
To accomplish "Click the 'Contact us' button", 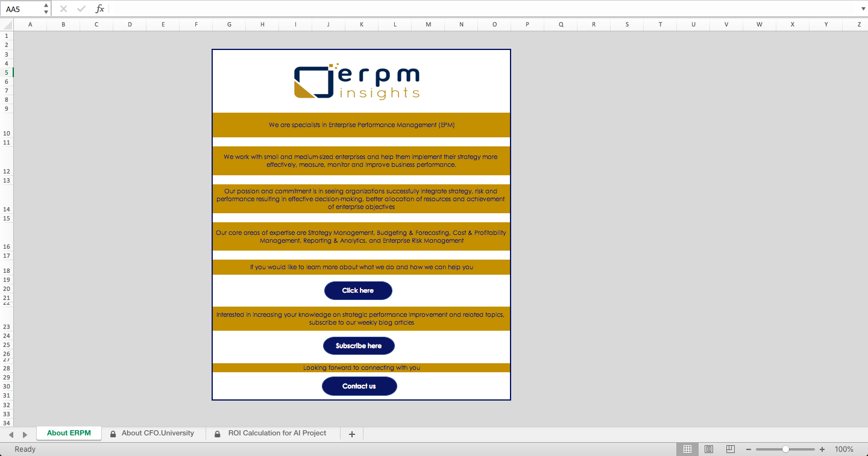I will (x=359, y=386).
